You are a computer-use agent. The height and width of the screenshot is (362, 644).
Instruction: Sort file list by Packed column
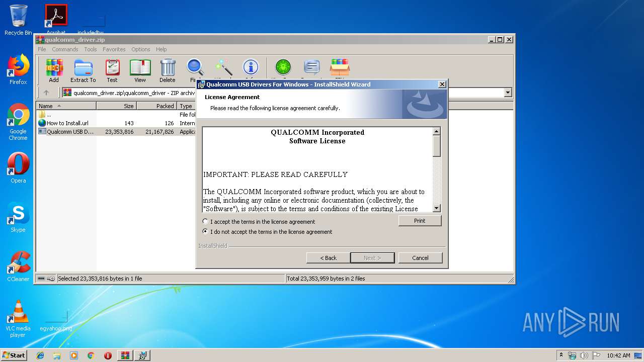pyautogui.click(x=156, y=106)
